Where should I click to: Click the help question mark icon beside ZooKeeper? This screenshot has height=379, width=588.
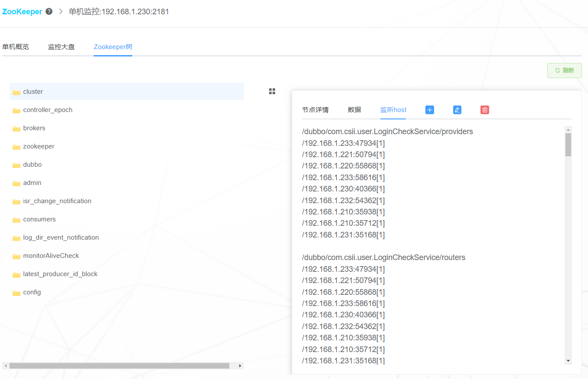coord(49,12)
